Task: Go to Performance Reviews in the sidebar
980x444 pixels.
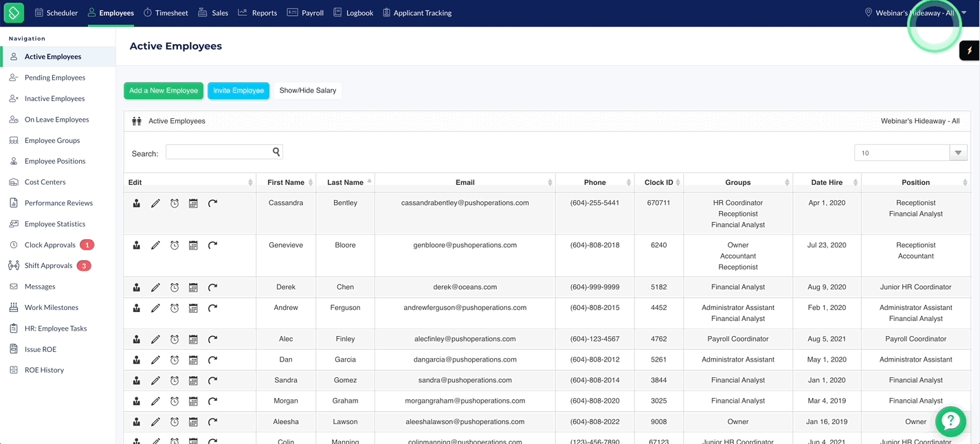Action: click(x=58, y=203)
